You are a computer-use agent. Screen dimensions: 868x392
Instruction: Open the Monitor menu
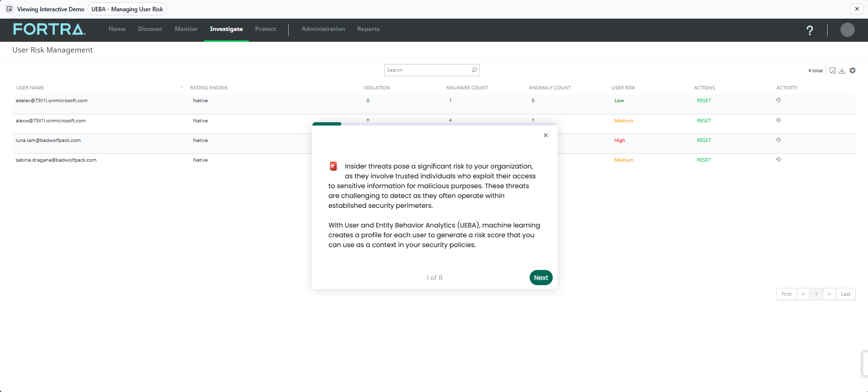186,29
